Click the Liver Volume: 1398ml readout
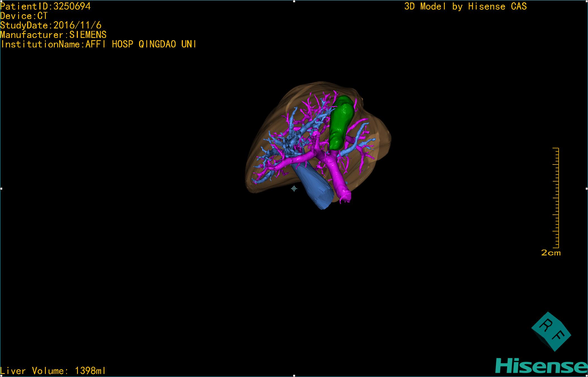The image size is (588, 377). coord(53,371)
